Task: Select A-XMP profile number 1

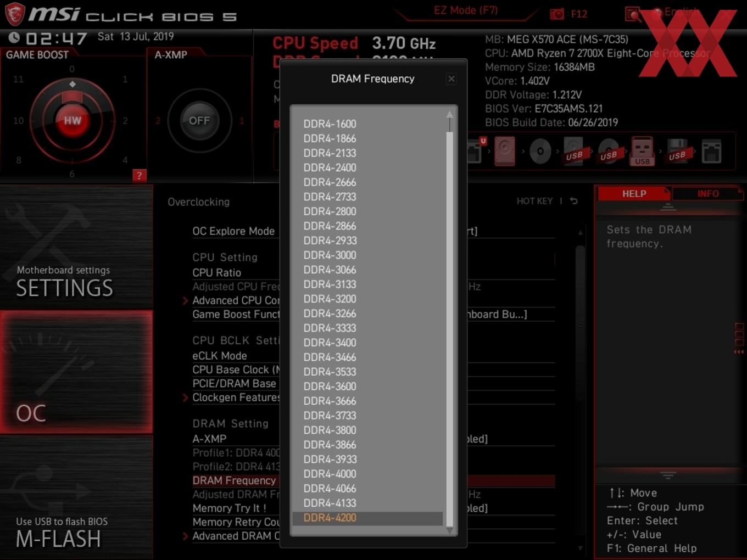Action: point(241,121)
